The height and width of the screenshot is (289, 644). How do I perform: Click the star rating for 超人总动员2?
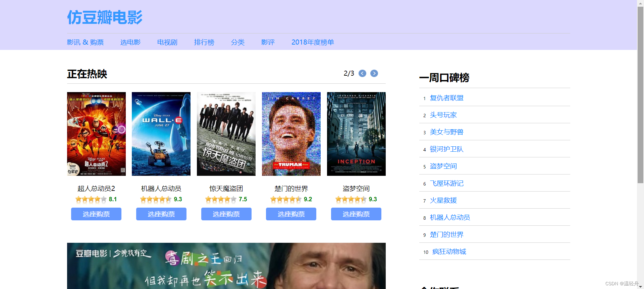pos(91,200)
